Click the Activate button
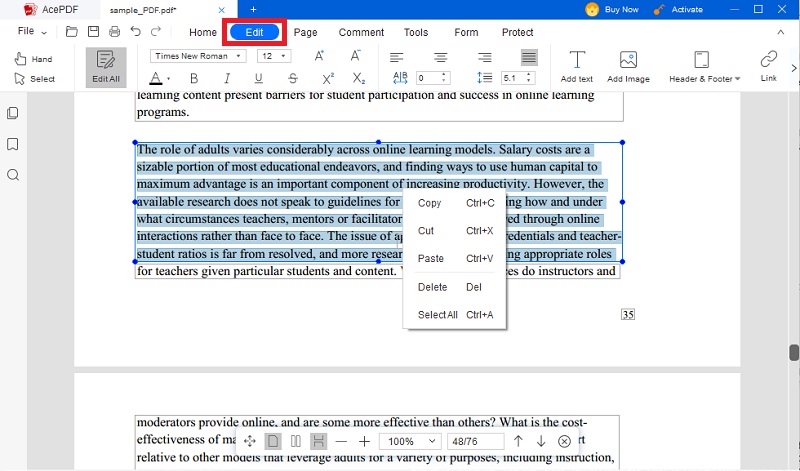The image size is (800, 471). [679, 9]
